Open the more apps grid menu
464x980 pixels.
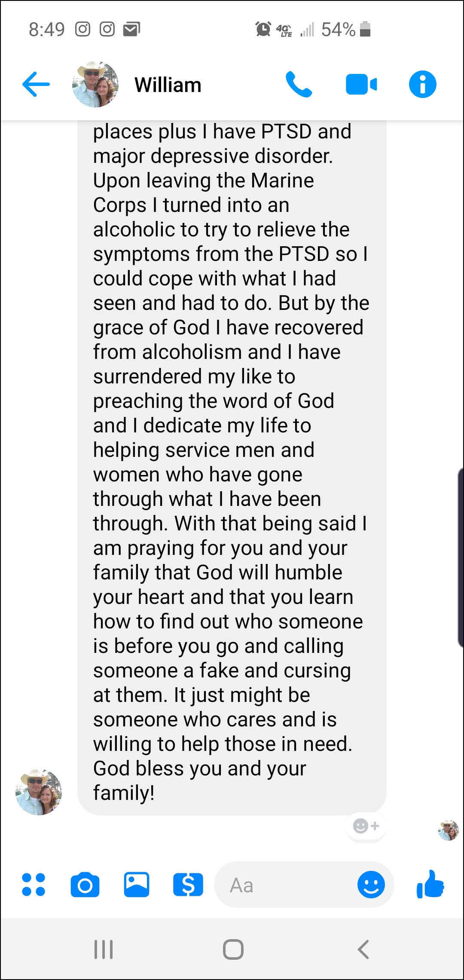click(x=34, y=885)
